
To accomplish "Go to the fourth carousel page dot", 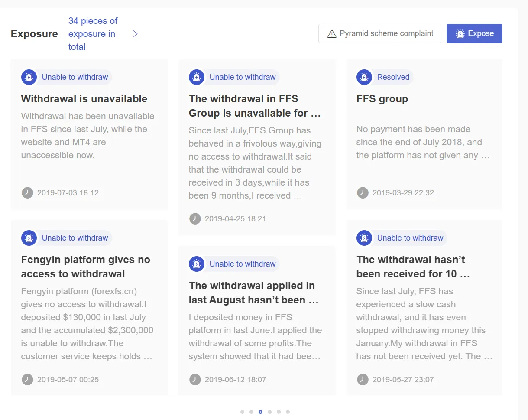I will (269, 412).
